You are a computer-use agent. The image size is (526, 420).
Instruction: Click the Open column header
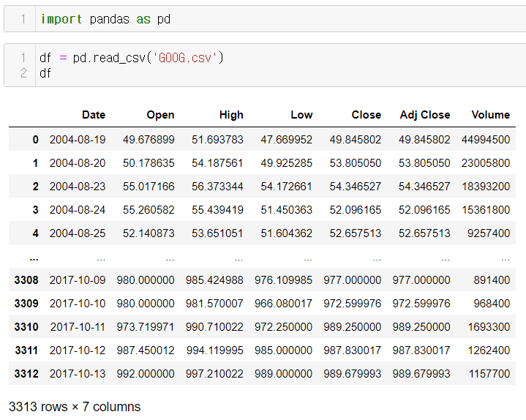click(x=160, y=115)
